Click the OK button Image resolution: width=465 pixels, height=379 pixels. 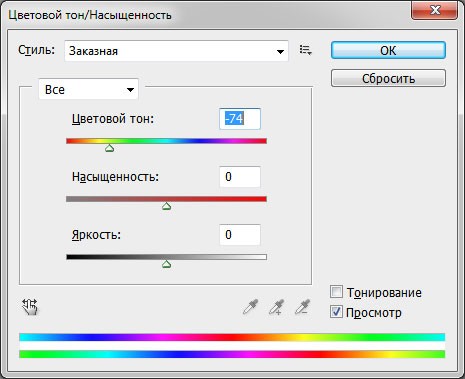(388, 50)
